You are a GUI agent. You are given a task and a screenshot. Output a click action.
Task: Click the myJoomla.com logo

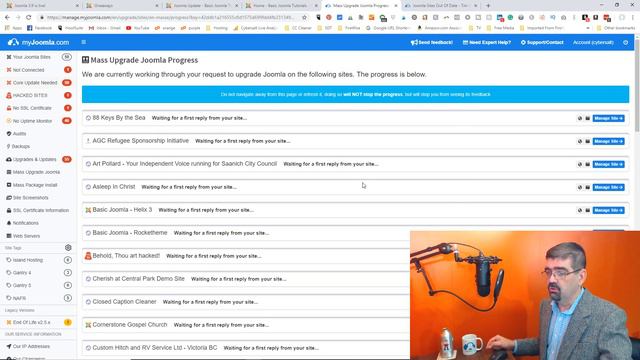pyautogui.click(x=38, y=42)
